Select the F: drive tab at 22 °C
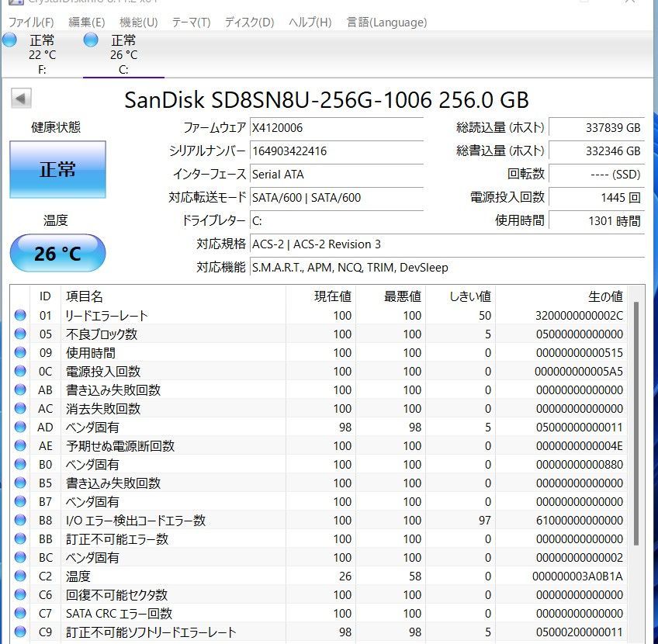The width and height of the screenshot is (658, 644). 41,54
